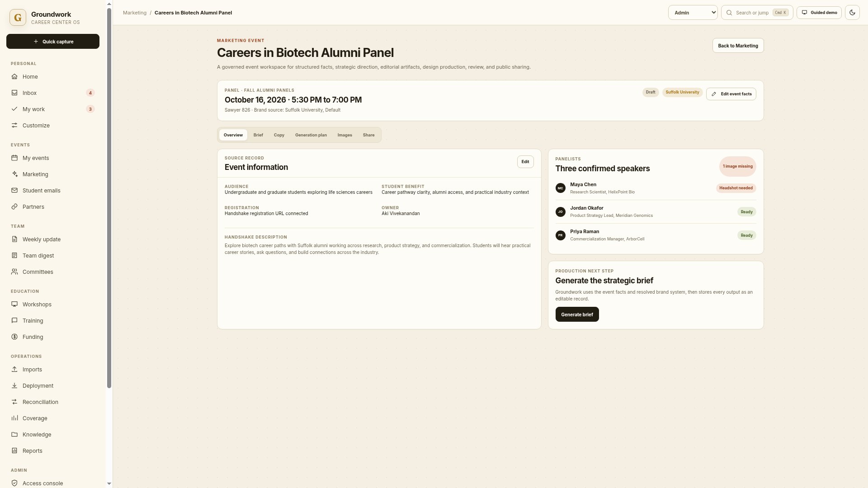Open Funding dollar icon

click(14, 337)
